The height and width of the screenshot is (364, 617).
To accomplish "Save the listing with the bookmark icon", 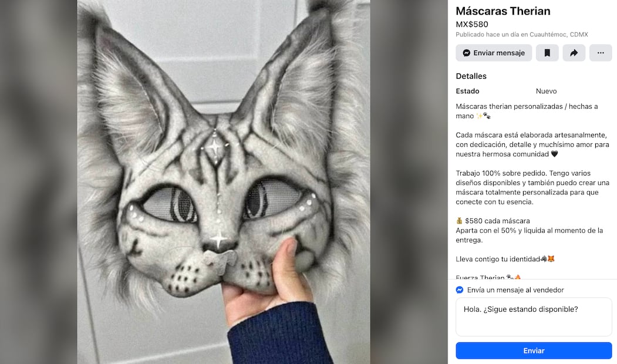I will click(547, 53).
